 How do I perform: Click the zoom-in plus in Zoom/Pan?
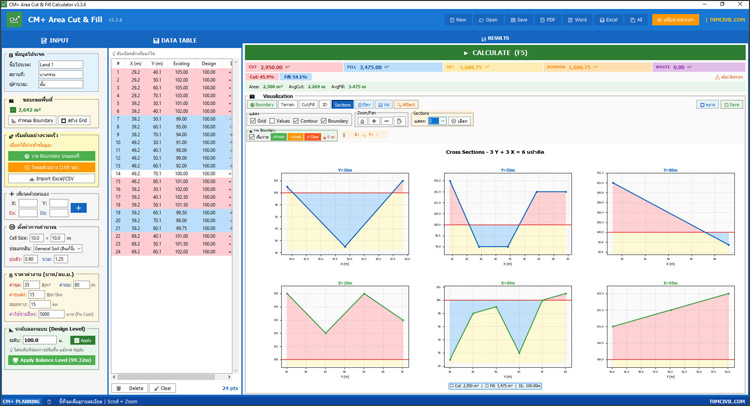coord(374,121)
